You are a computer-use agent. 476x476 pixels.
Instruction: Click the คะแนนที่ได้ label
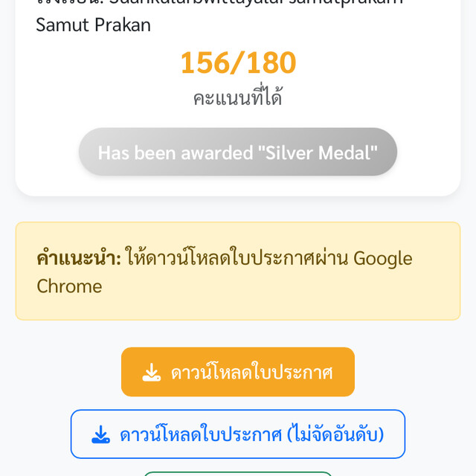238,98
